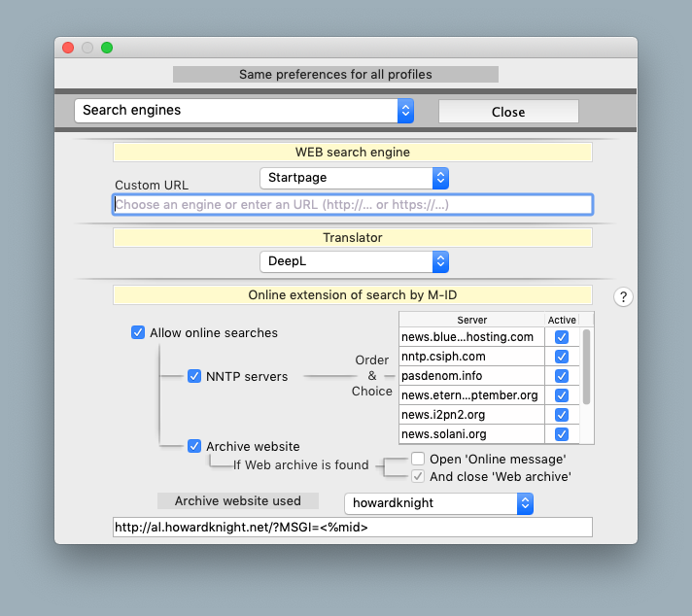Open the DeepL translator dropdown
Screen dimensions: 692x616
pyautogui.click(x=354, y=261)
